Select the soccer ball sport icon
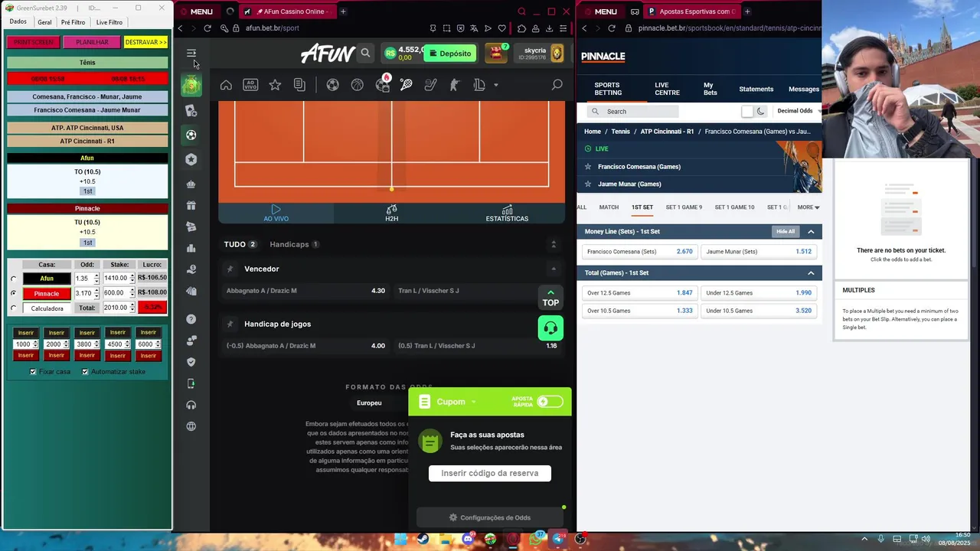 tap(332, 85)
